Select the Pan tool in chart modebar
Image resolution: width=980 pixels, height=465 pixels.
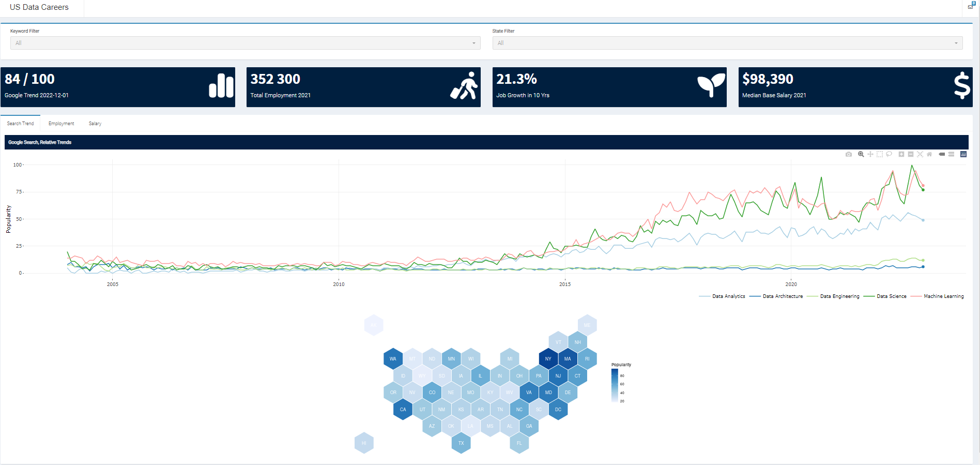click(870, 154)
